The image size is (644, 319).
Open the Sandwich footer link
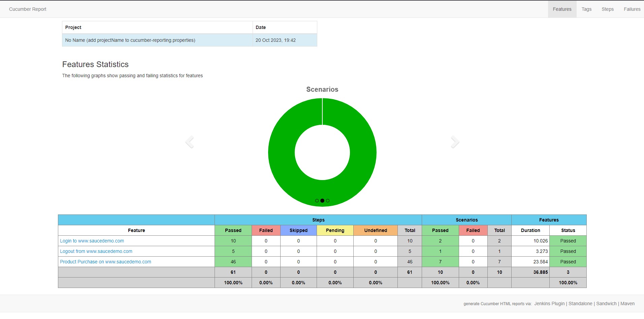[x=606, y=303]
